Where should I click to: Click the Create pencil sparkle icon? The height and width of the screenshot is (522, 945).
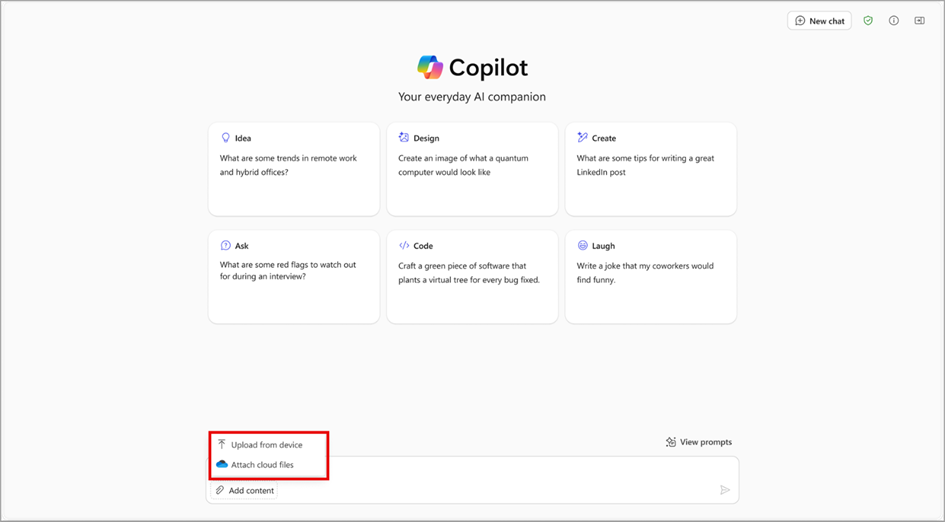click(x=582, y=137)
